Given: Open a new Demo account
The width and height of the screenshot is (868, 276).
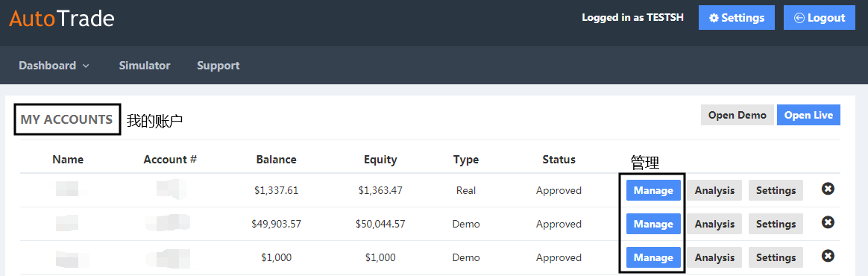Looking at the screenshot, I should tap(738, 116).
